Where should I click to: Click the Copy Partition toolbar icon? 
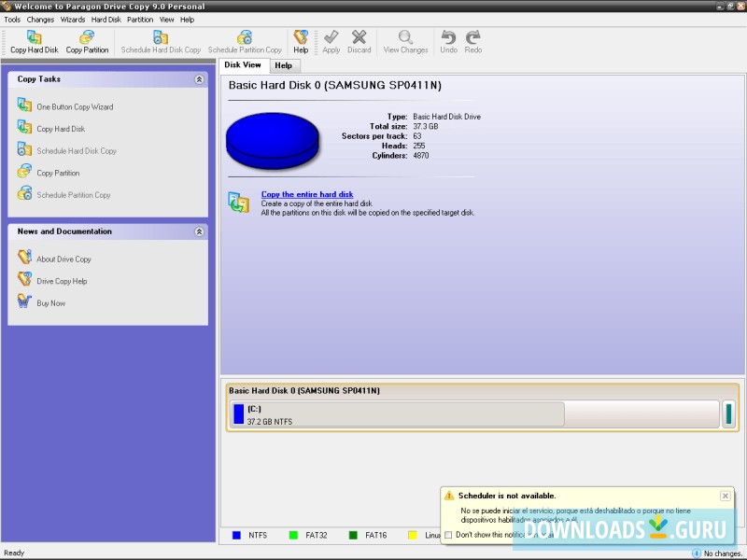coord(87,37)
